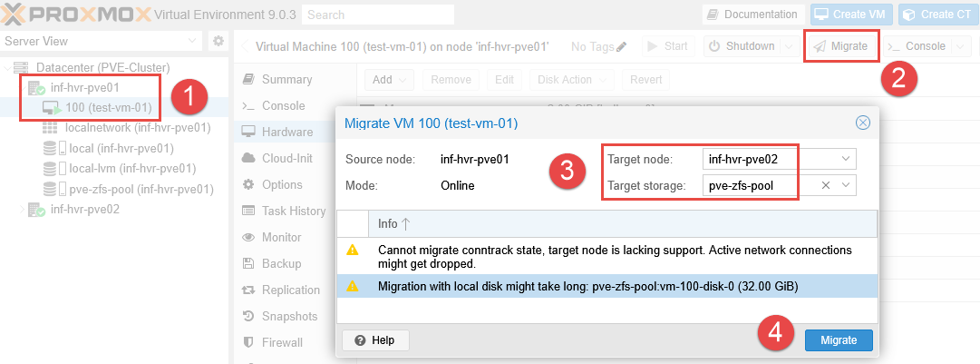
Task: Click the pencil icon to edit tags
Action: (x=621, y=46)
